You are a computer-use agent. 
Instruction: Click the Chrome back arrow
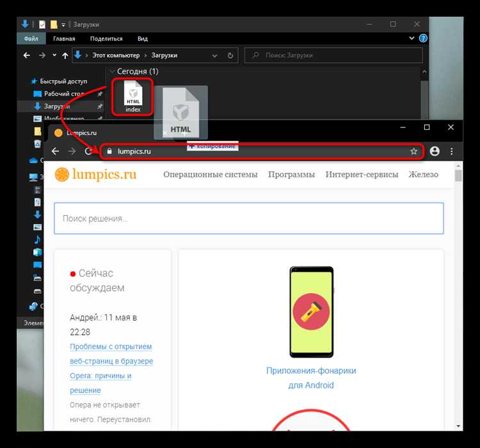pyautogui.click(x=55, y=152)
